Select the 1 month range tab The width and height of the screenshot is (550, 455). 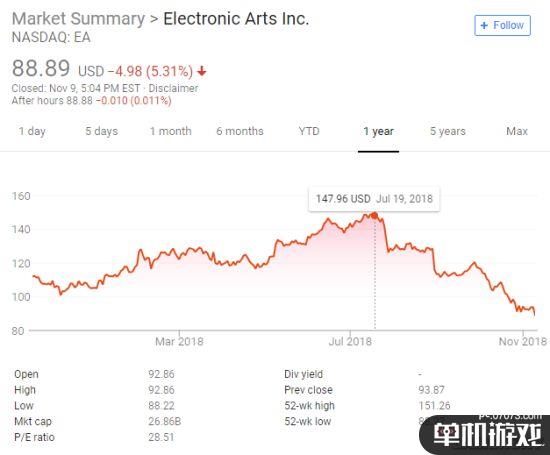[x=171, y=131]
